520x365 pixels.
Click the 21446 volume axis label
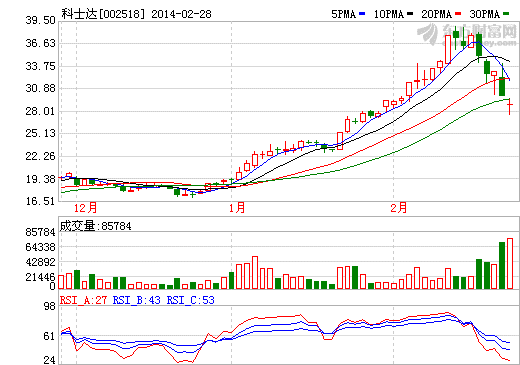pos(40,277)
